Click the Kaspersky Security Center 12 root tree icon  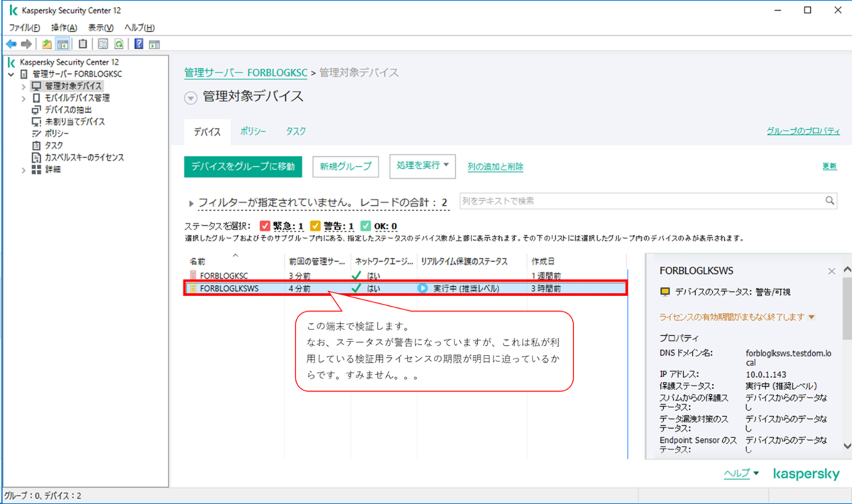(13, 62)
